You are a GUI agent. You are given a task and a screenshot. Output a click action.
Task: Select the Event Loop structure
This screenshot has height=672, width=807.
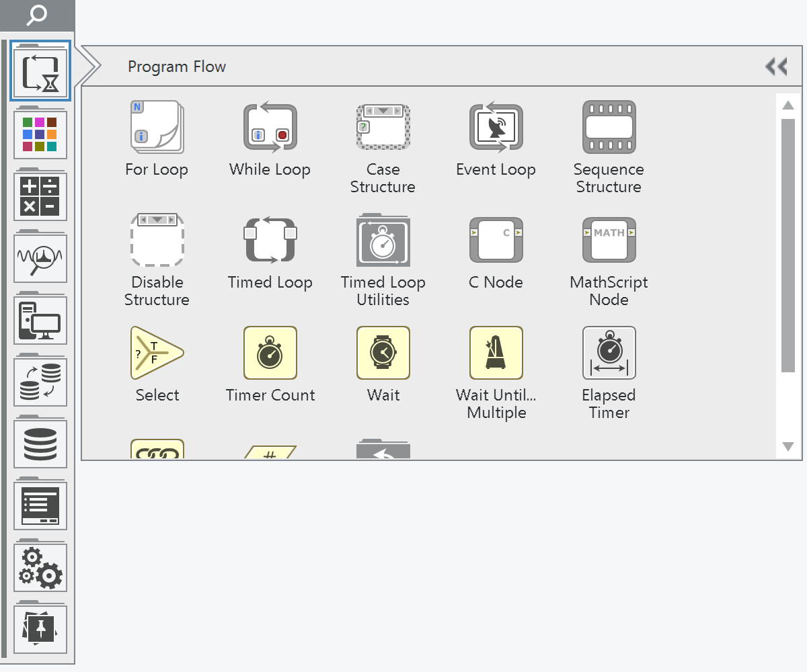click(496, 128)
